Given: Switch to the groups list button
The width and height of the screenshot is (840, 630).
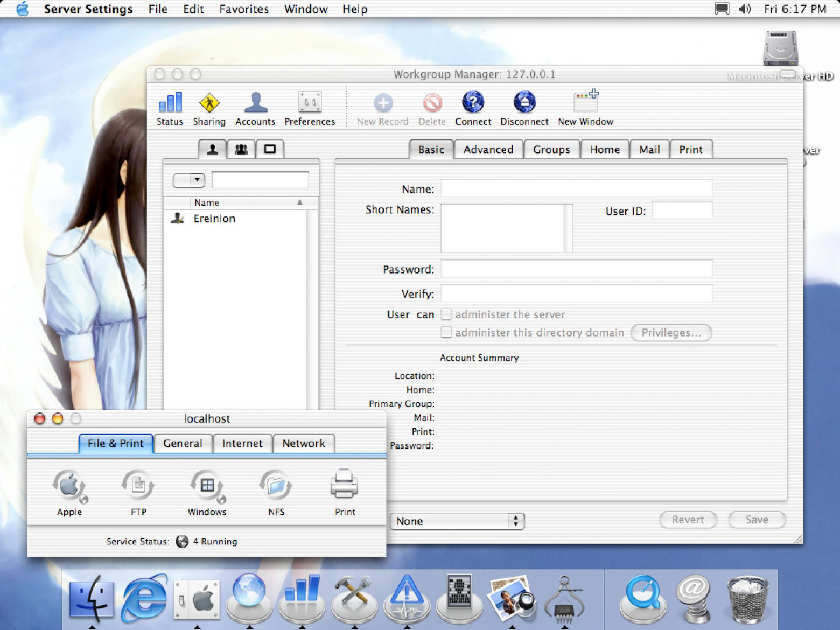Looking at the screenshot, I should pos(241,150).
